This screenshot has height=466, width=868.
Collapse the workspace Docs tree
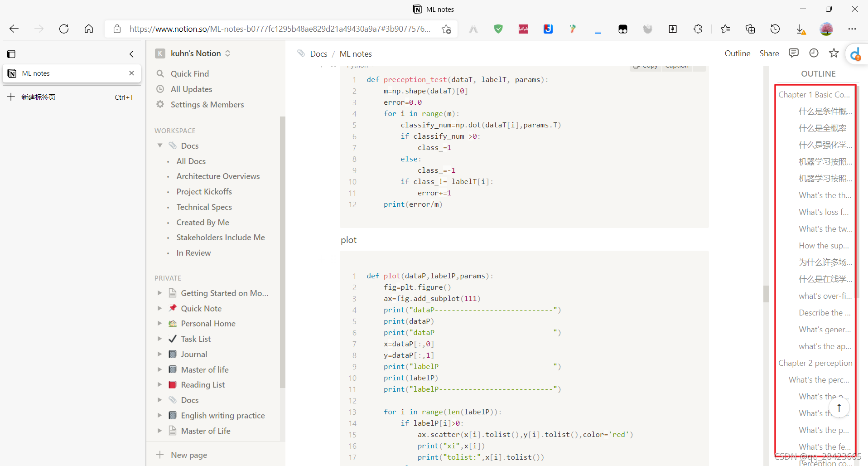[160, 146]
